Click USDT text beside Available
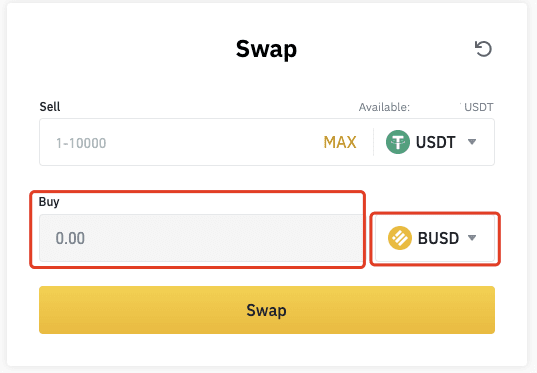The height and width of the screenshot is (373, 537). (x=479, y=107)
